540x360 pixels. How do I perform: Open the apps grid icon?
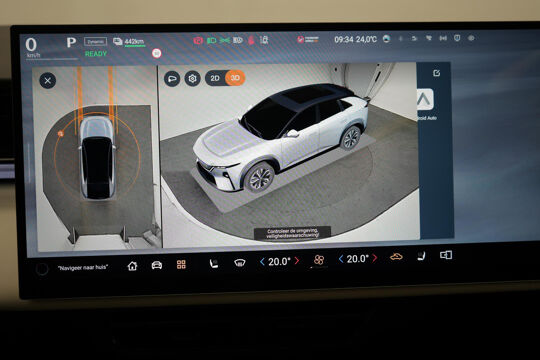coord(181,264)
